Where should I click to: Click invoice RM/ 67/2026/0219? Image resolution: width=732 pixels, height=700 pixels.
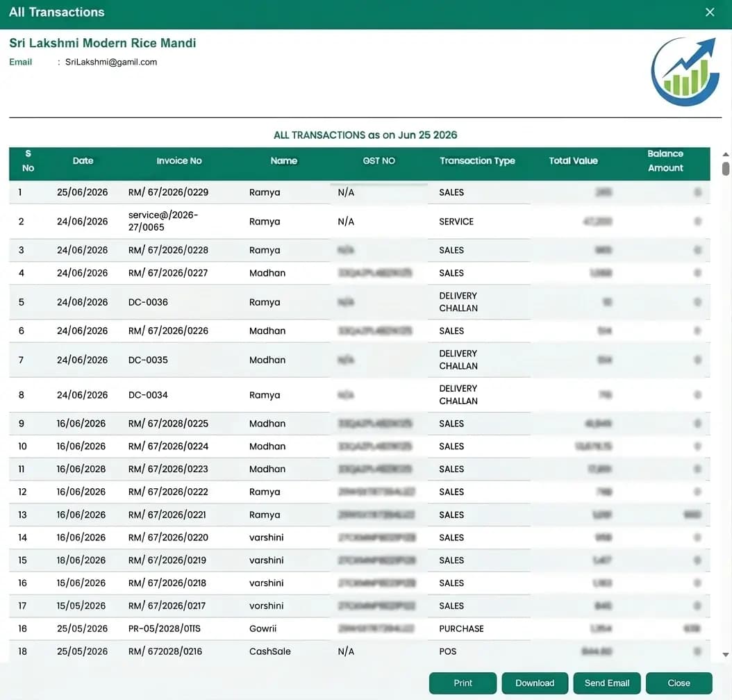pos(167,560)
